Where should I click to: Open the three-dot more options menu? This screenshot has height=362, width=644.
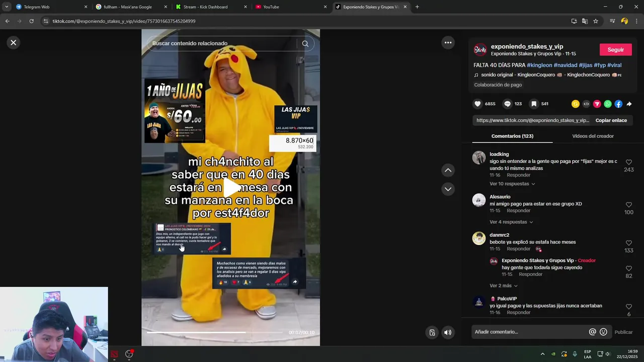click(448, 43)
